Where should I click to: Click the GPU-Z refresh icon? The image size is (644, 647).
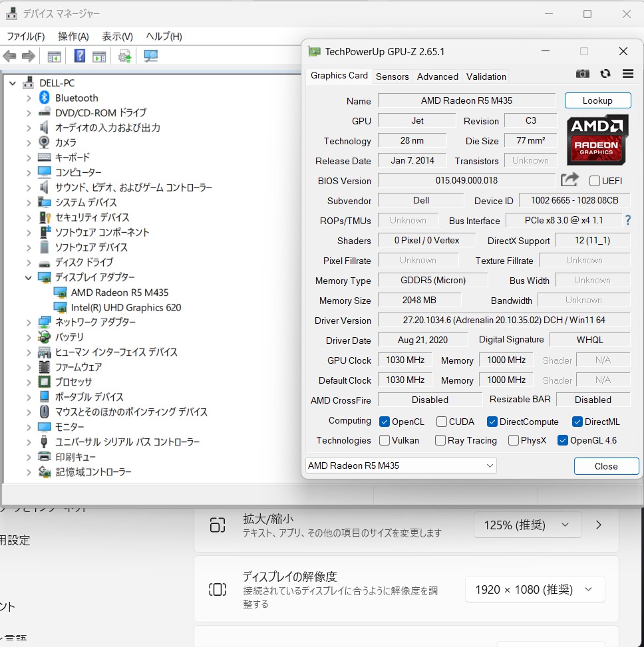(605, 74)
